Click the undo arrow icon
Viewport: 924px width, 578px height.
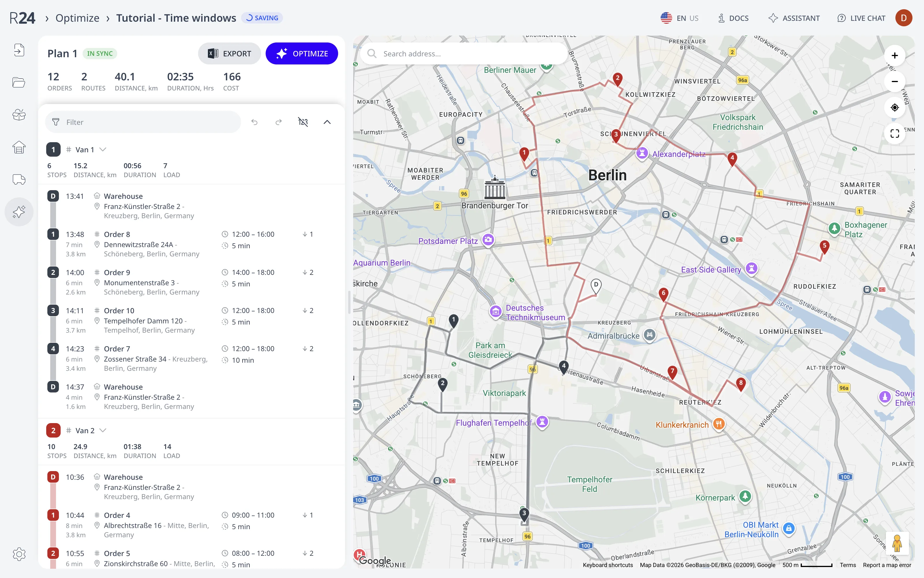coord(254,122)
